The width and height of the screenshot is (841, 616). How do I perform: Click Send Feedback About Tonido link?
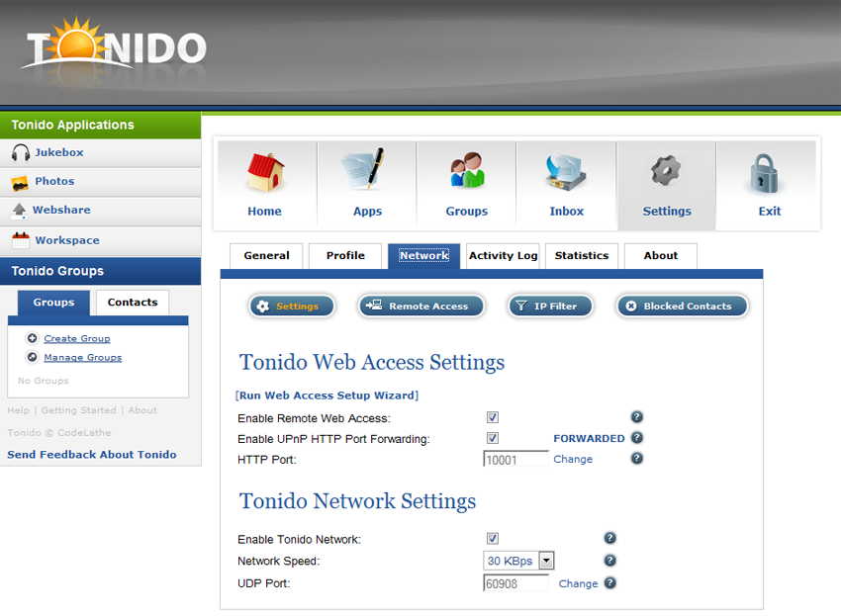[x=92, y=454]
